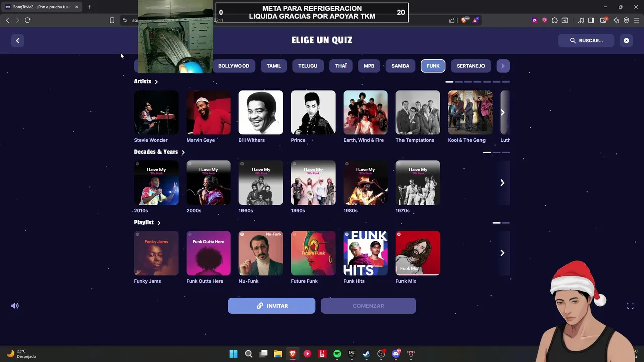Select the Tamil genre tab
This screenshot has height=362, width=644.
[274, 66]
